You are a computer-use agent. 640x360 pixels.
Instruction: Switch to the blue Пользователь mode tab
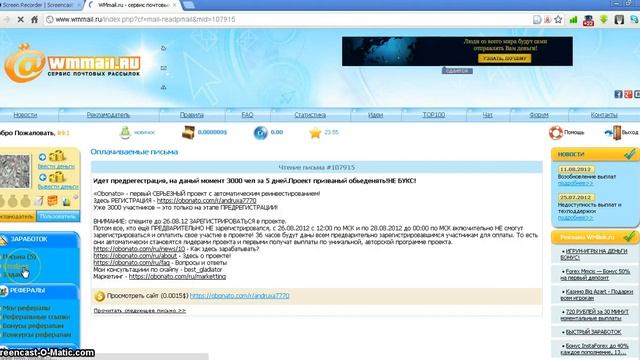click(x=58, y=216)
